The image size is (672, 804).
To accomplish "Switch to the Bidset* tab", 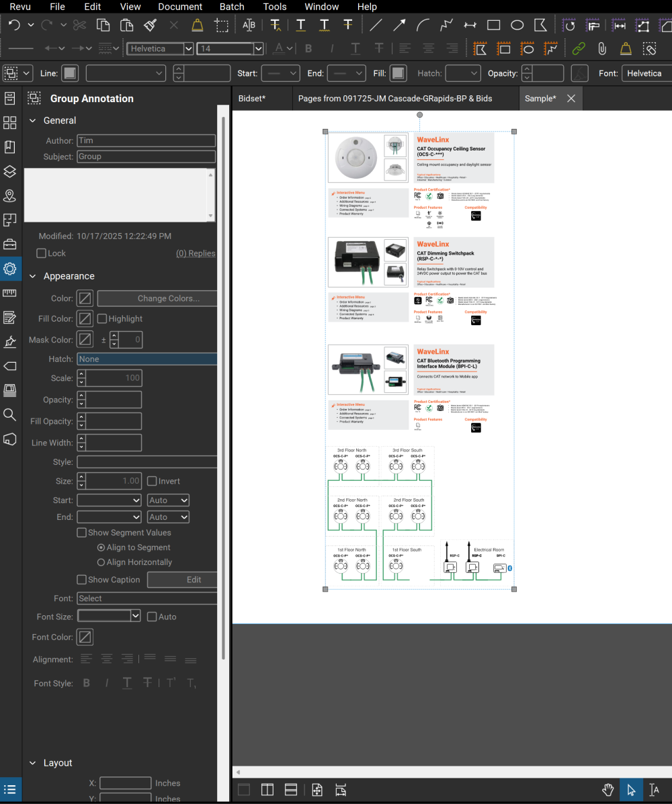I will click(252, 98).
